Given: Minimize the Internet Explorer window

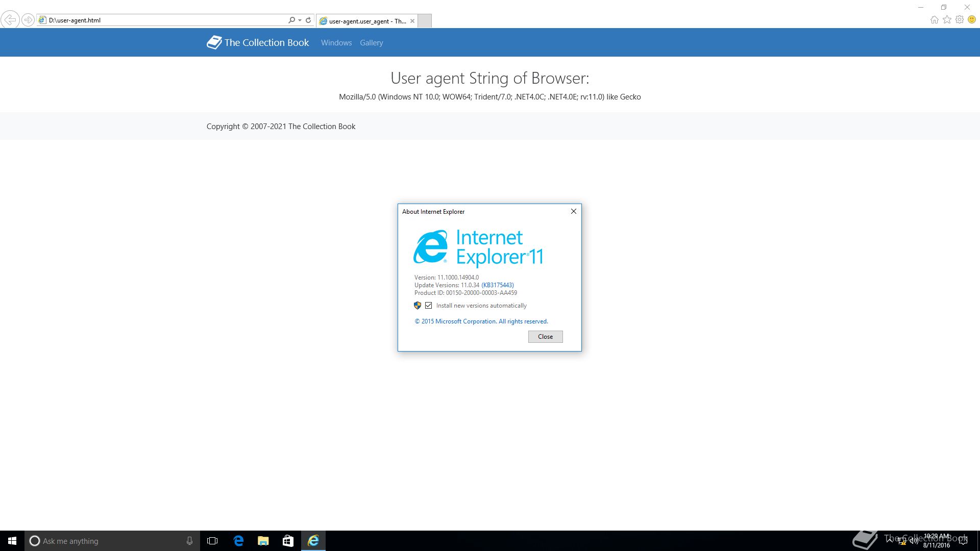Looking at the screenshot, I should point(921,7).
